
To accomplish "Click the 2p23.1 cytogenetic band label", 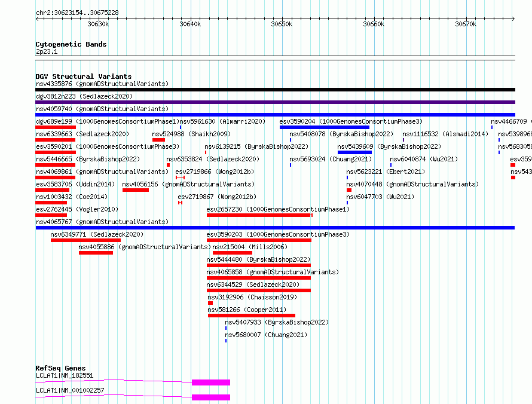I will pyautogui.click(x=47, y=51).
